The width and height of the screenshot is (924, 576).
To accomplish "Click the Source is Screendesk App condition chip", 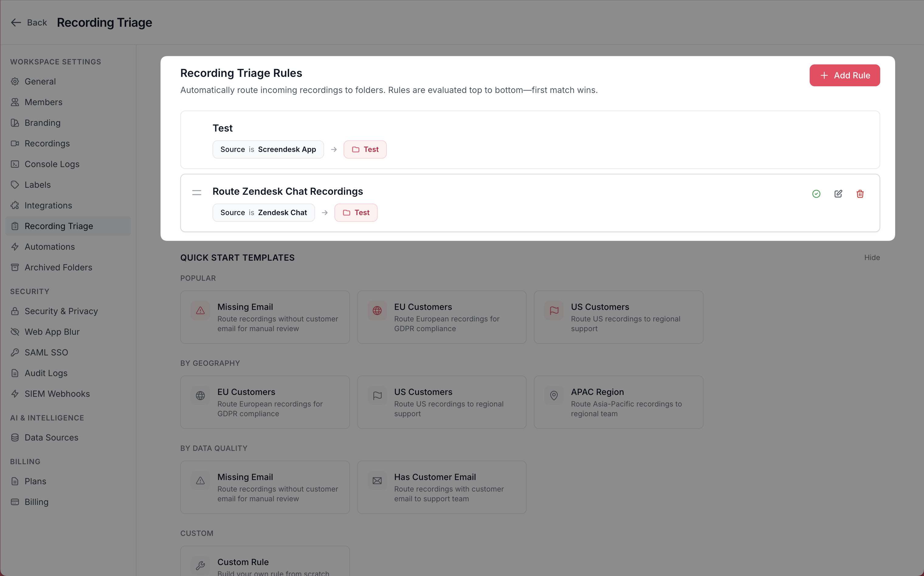I will pos(268,149).
